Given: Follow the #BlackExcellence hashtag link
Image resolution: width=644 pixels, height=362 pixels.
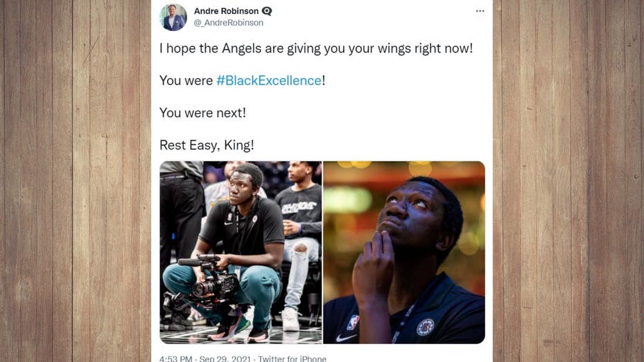Looking at the screenshot, I should click(269, 80).
